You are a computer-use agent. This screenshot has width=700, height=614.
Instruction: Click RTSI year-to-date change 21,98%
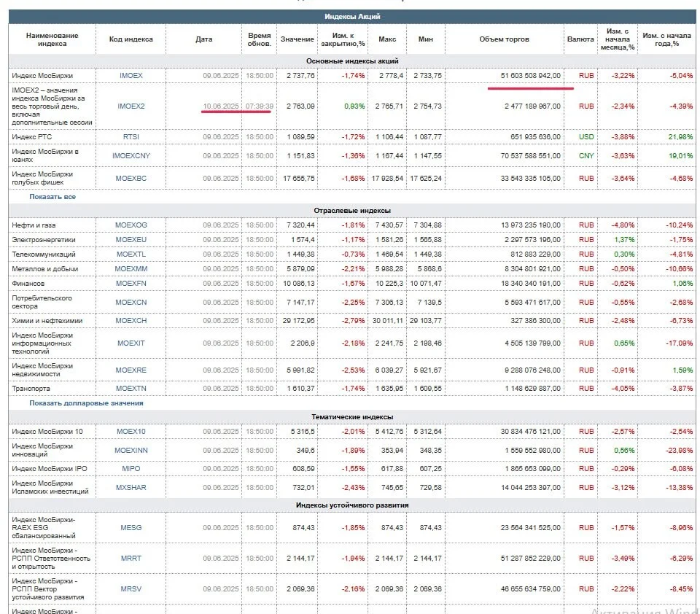pos(680,136)
